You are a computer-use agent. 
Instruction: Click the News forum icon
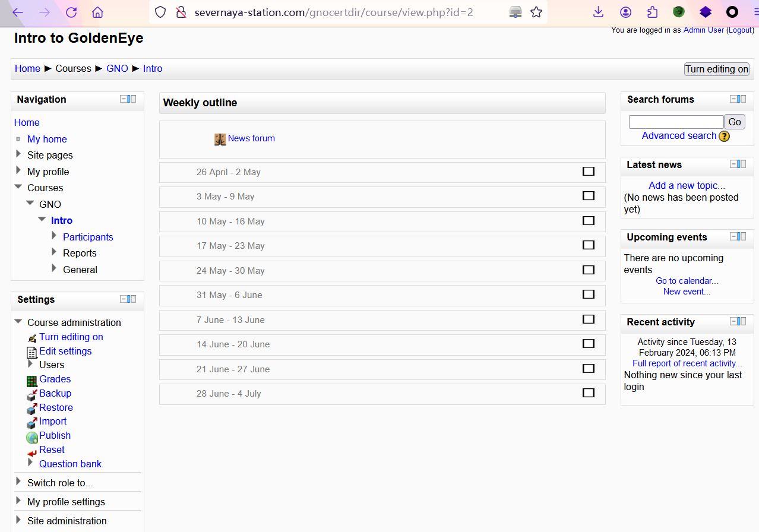click(220, 139)
